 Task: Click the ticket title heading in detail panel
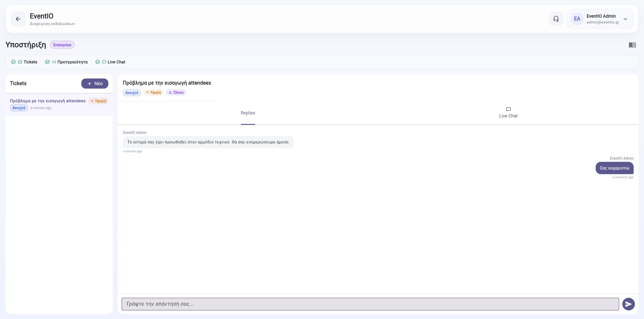(167, 83)
